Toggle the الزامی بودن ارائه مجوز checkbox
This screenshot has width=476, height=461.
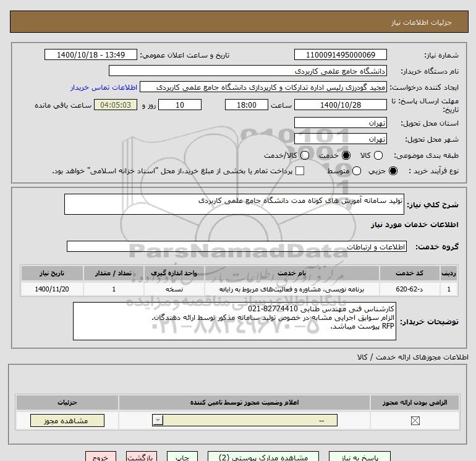point(415,421)
